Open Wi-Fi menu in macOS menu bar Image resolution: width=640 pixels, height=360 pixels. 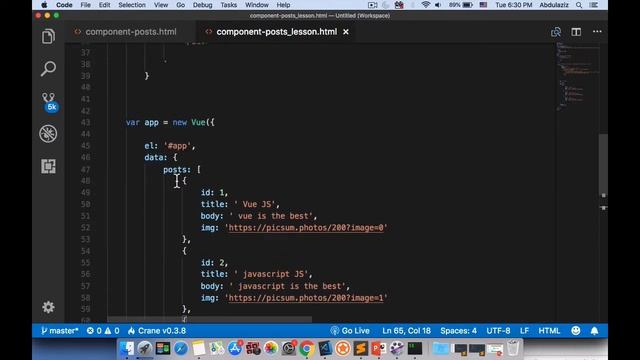[x=425, y=5]
